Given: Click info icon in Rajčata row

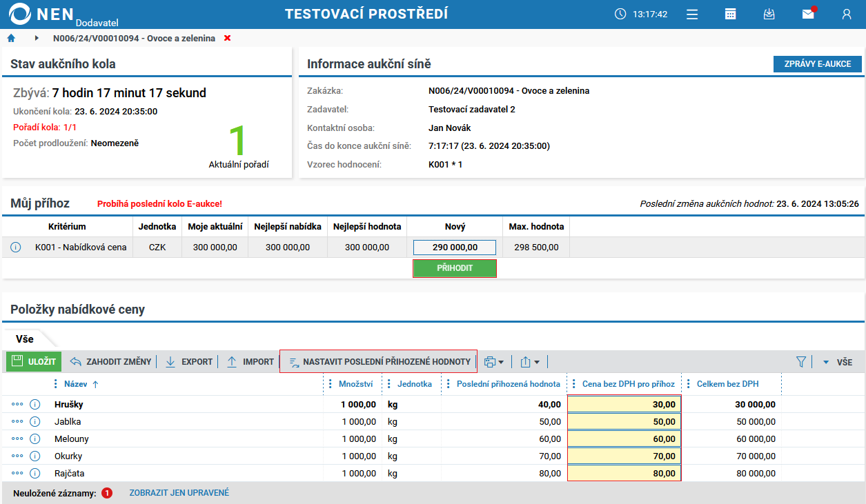Looking at the screenshot, I should (x=35, y=473).
